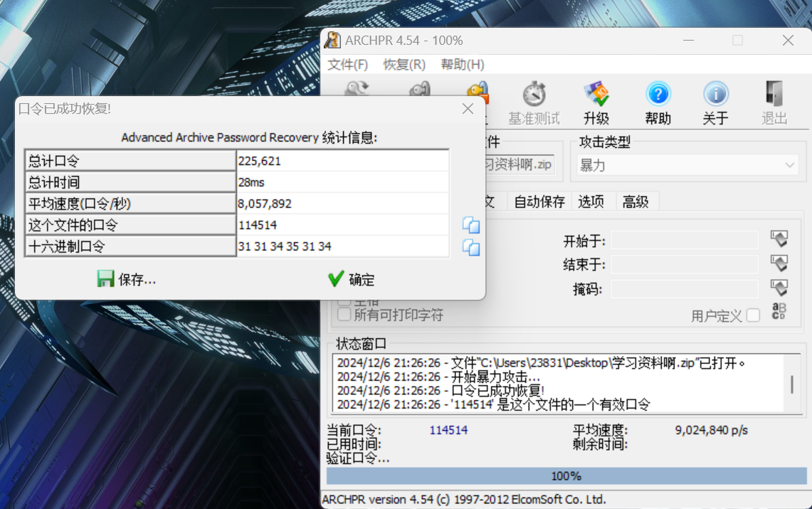Click the 基准测试 benchmark stopwatch icon

click(534, 95)
